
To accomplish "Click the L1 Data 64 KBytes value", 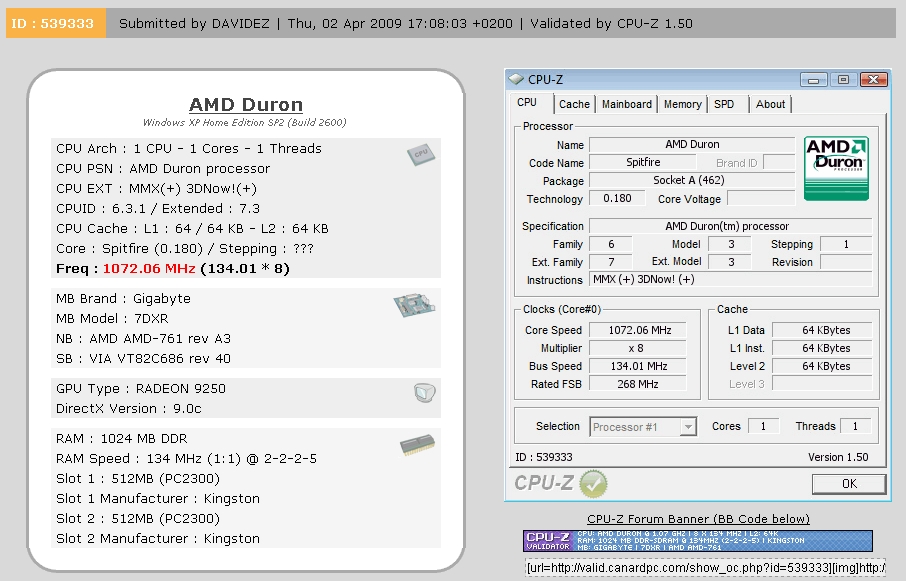I will pyautogui.click(x=822, y=330).
